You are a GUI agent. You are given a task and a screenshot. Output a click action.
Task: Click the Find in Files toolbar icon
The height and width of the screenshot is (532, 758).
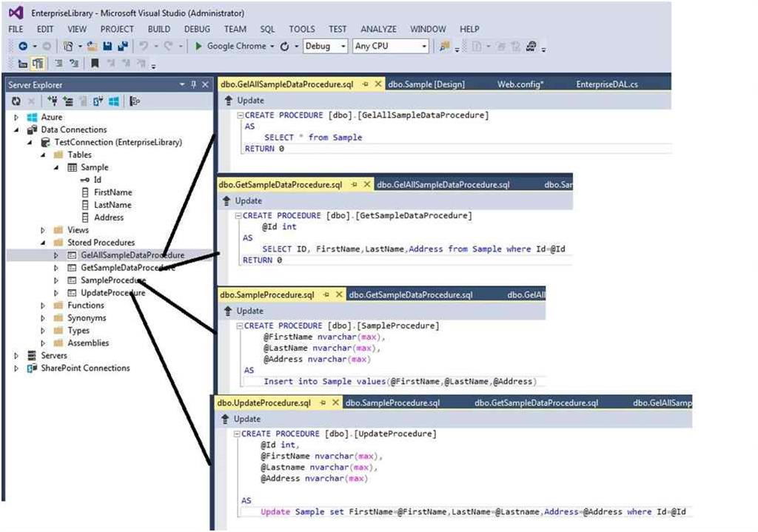tap(444, 46)
